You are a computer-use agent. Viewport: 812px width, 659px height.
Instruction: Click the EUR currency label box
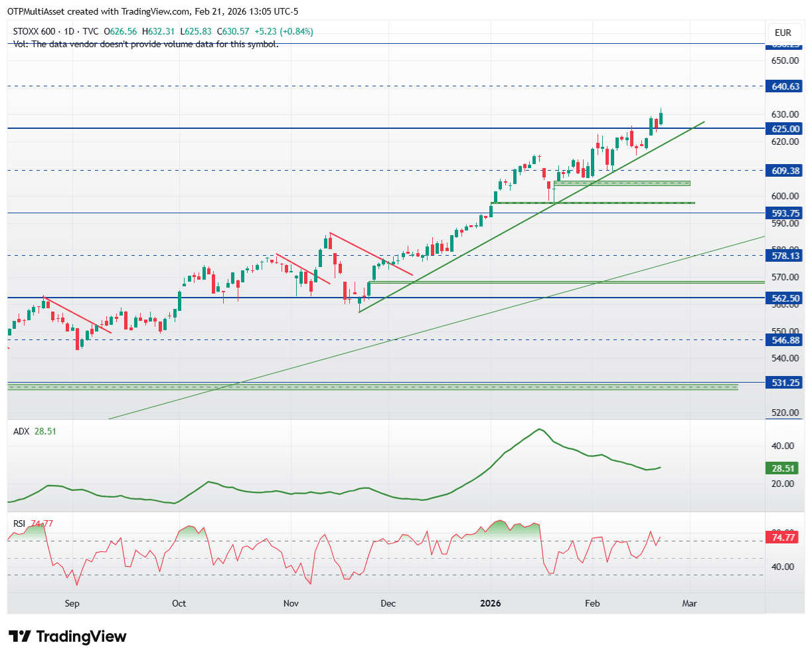(x=783, y=33)
